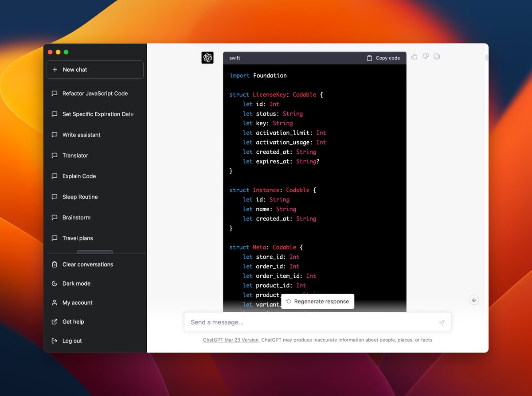Screen dimensions: 532x396
Task: Click chat bubble icon beside Translator
Action: point(55,155)
